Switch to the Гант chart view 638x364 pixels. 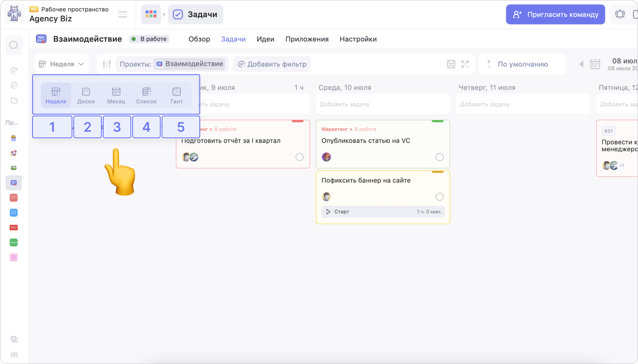pyautogui.click(x=177, y=96)
